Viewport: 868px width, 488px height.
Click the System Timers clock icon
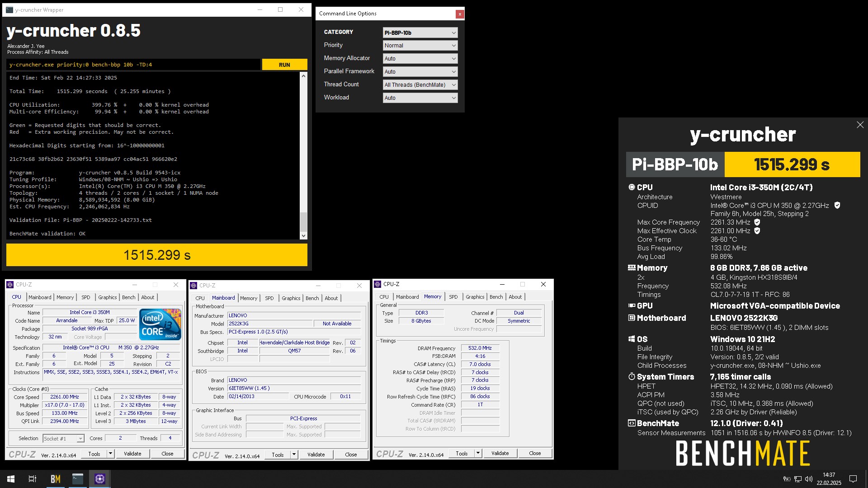[x=632, y=376]
